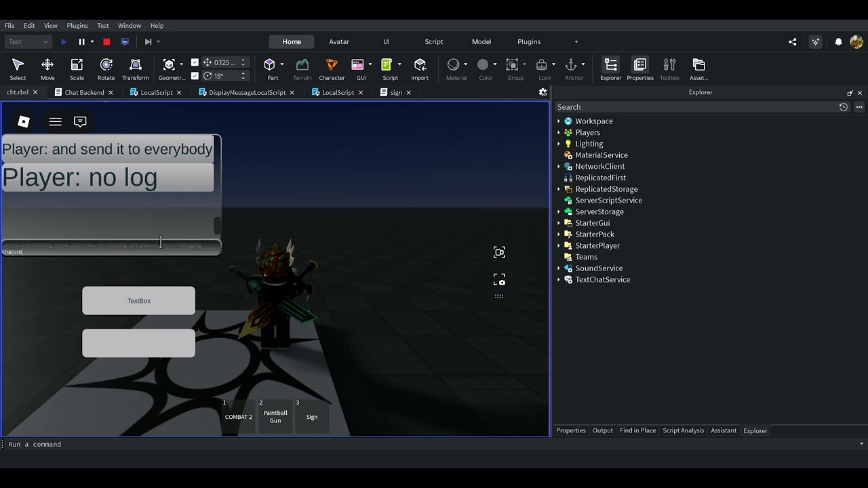Click the viewport settings gear icon

point(542,92)
